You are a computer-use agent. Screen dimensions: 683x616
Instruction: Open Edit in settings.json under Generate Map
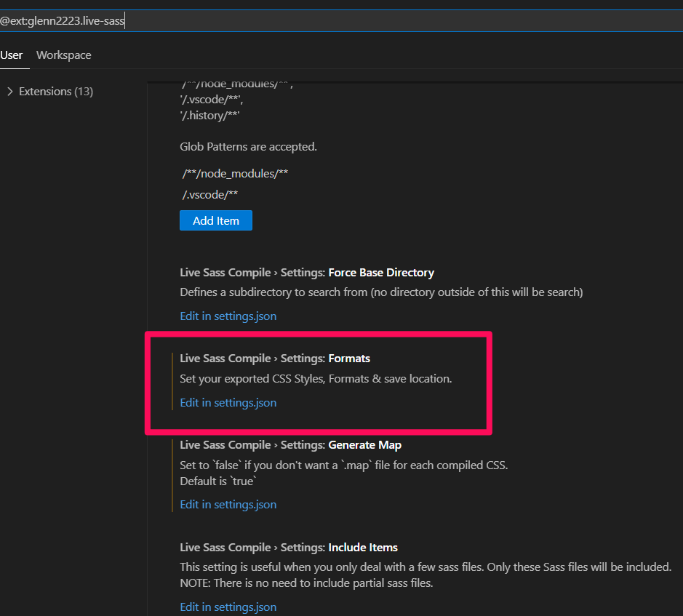point(228,505)
